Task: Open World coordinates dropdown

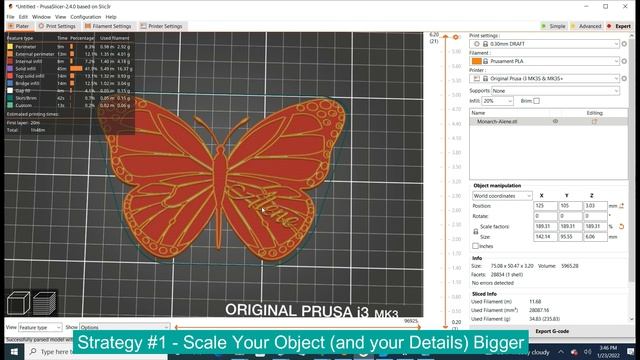Action: (x=502, y=196)
